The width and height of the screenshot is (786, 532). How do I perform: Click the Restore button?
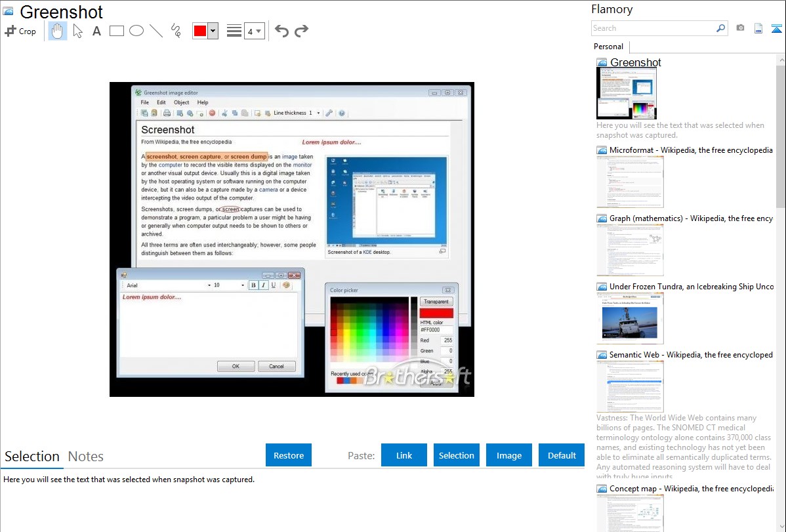pyautogui.click(x=289, y=455)
